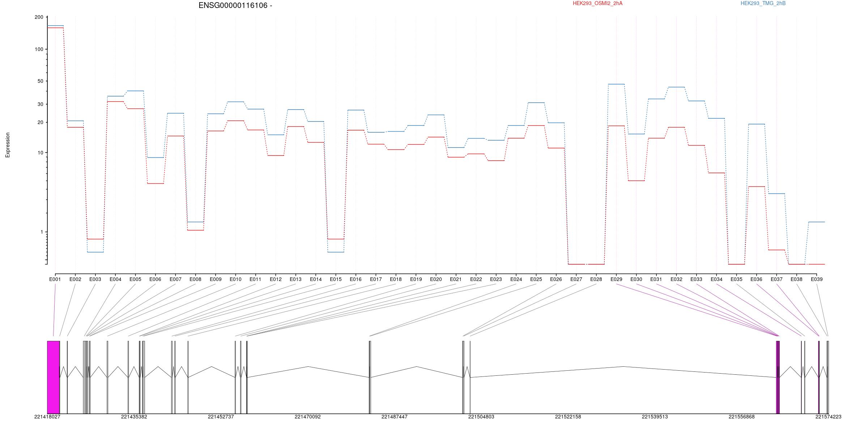This screenshot has height=434, width=868.
Task: Click exon label E010
Action: (x=235, y=279)
